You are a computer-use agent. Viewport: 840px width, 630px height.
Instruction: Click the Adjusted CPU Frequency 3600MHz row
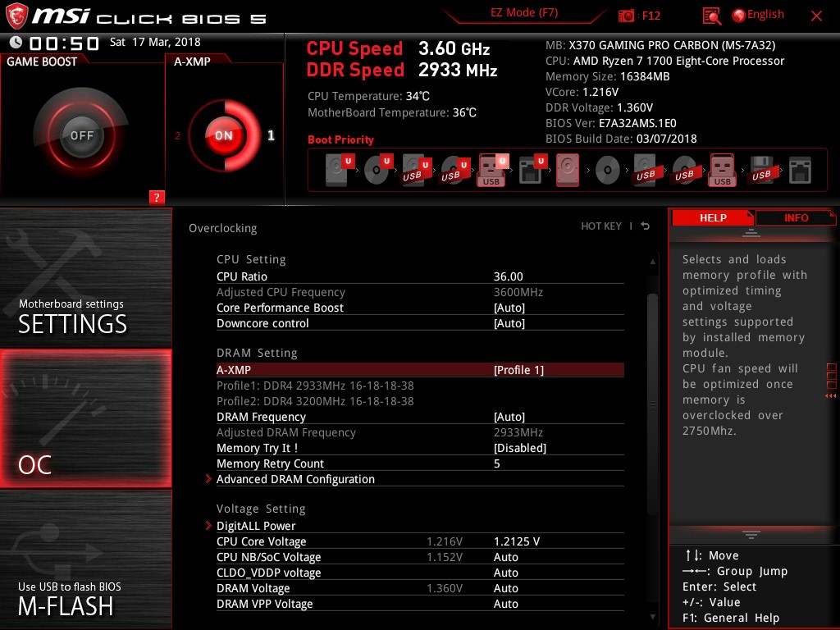pyautogui.click(x=420, y=292)
